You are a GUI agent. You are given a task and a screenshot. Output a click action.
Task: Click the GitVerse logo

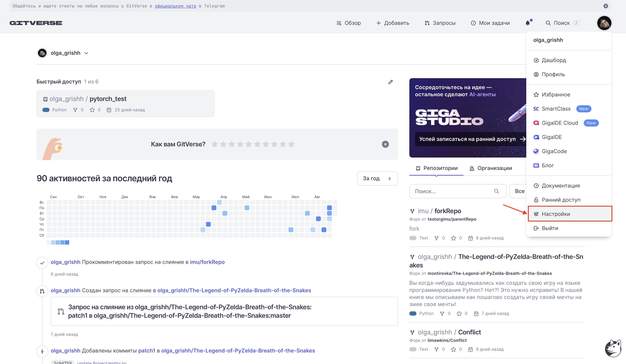click(36, 23)
